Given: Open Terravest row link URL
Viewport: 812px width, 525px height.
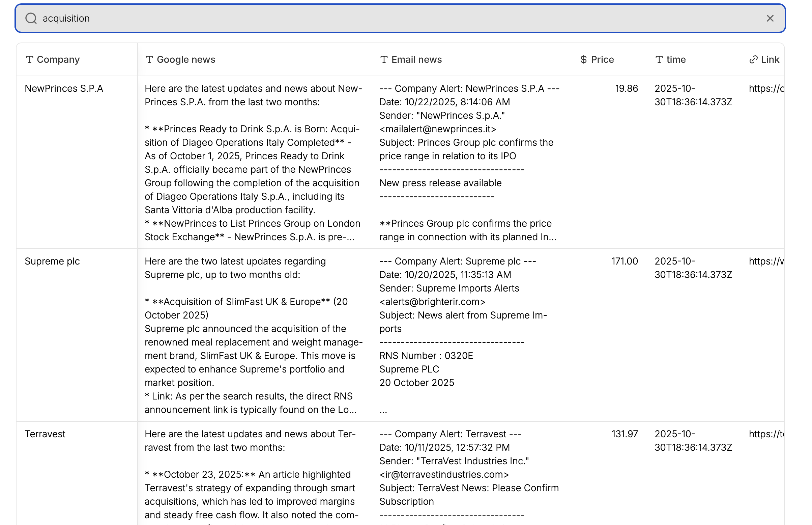Looking at the screenshot, I should point(766,434).
